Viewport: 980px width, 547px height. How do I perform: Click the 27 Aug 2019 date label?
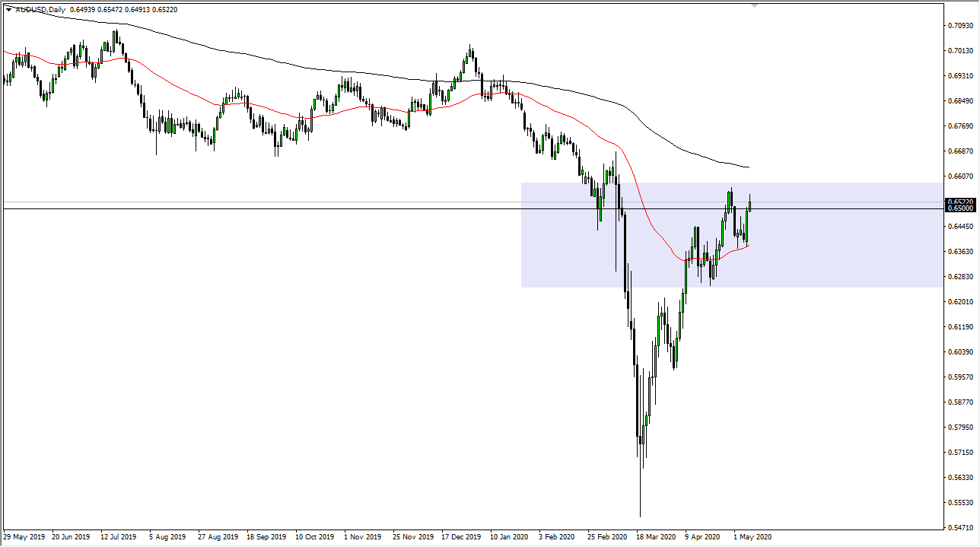coord(218,536)
